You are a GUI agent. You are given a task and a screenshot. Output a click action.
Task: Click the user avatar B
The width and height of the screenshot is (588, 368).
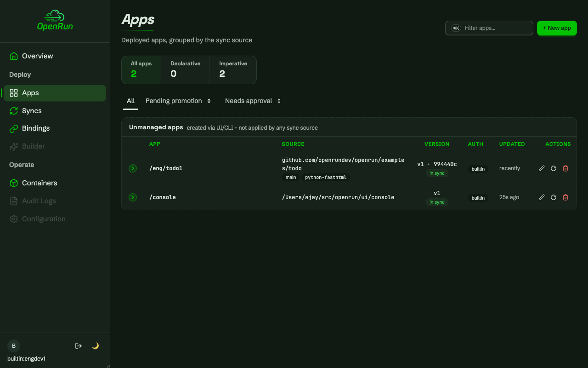coord(14,346)
